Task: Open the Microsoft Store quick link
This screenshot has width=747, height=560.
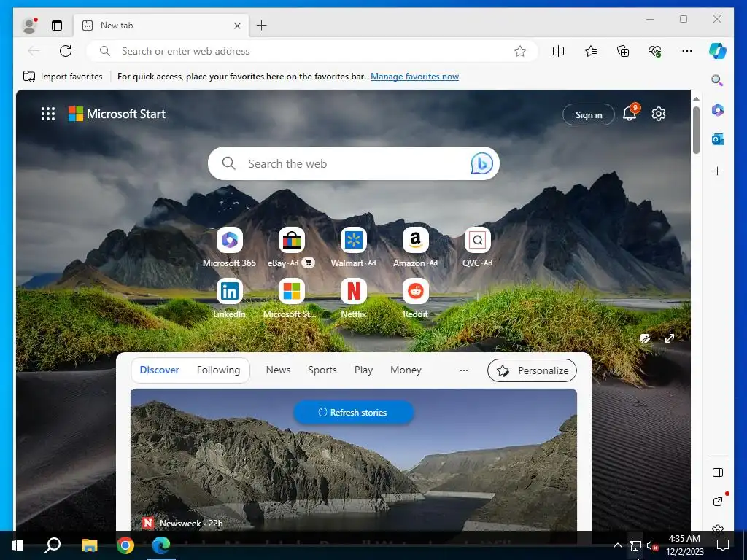Action: 291,298
